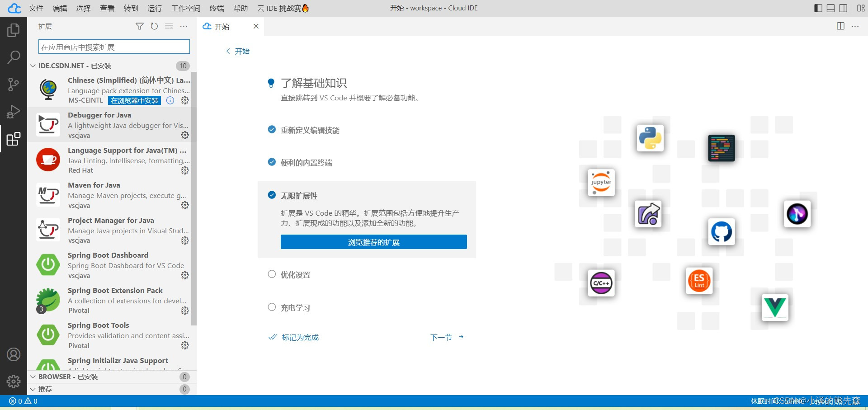The height and width of the screenshot is (410, 868).
Task: Click 在浏览器中安装 button
Action: click(x=135, y=100)
